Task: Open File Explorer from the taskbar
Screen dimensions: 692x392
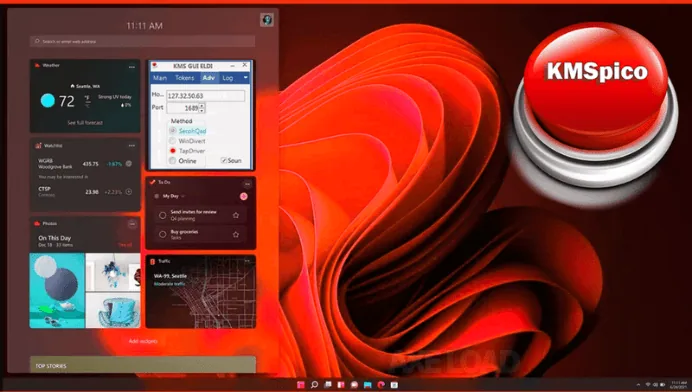Action: [368, 384]
